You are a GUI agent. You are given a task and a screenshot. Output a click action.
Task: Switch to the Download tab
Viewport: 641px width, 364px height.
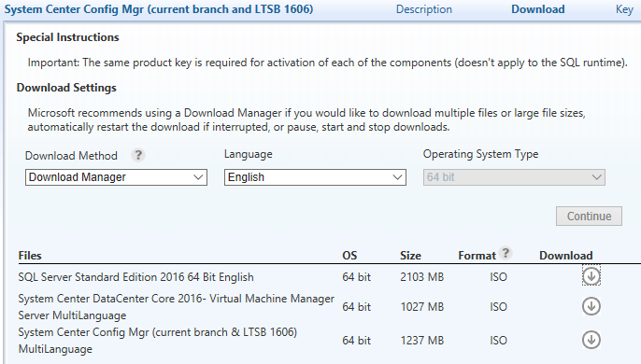click(x=538, y=9)
